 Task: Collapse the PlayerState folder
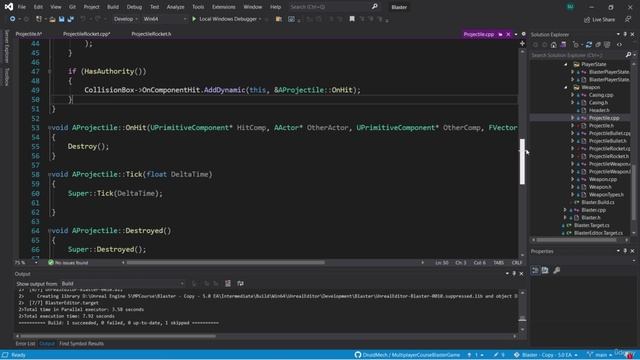point(566,64)
